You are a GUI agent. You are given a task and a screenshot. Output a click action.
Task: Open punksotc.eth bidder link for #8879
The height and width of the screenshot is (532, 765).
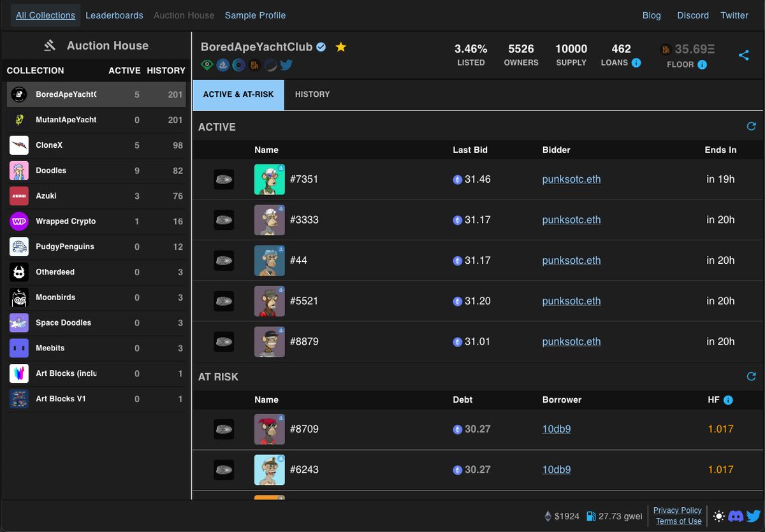point(571,341)
